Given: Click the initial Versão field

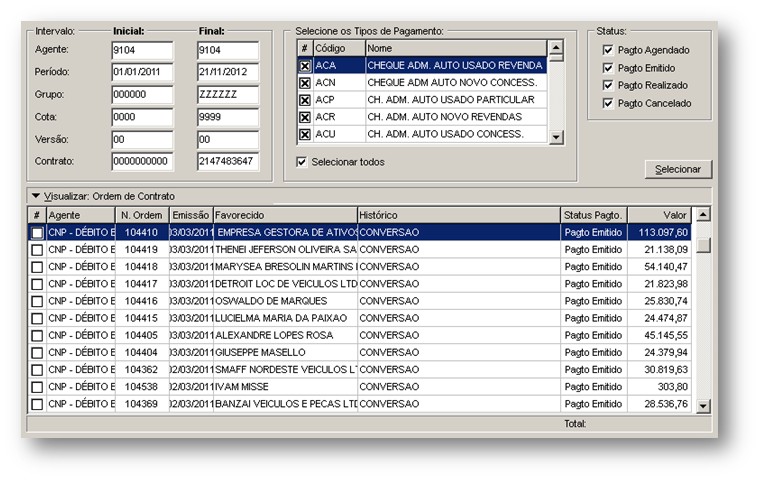Looking at the screenshot, I should click(x=142, y=140).
